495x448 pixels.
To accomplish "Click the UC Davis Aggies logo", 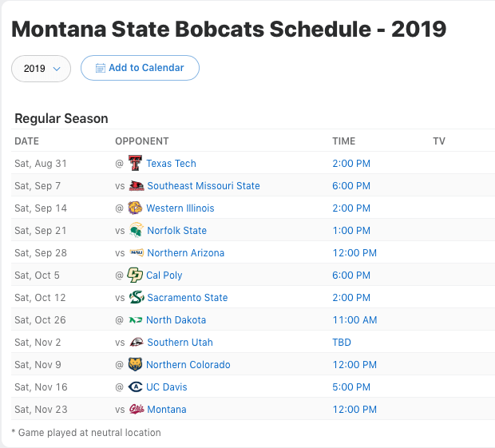I will (x=135, y=387).
